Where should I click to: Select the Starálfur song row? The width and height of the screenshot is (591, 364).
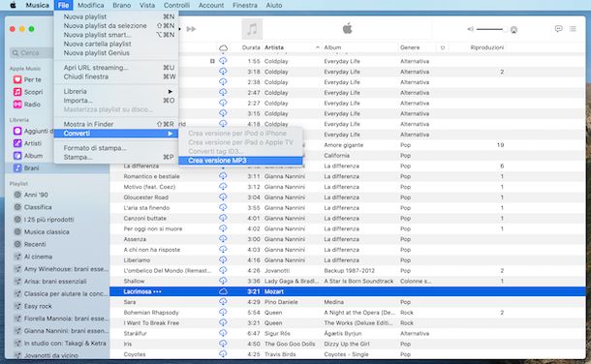click(x=348, y=334)
